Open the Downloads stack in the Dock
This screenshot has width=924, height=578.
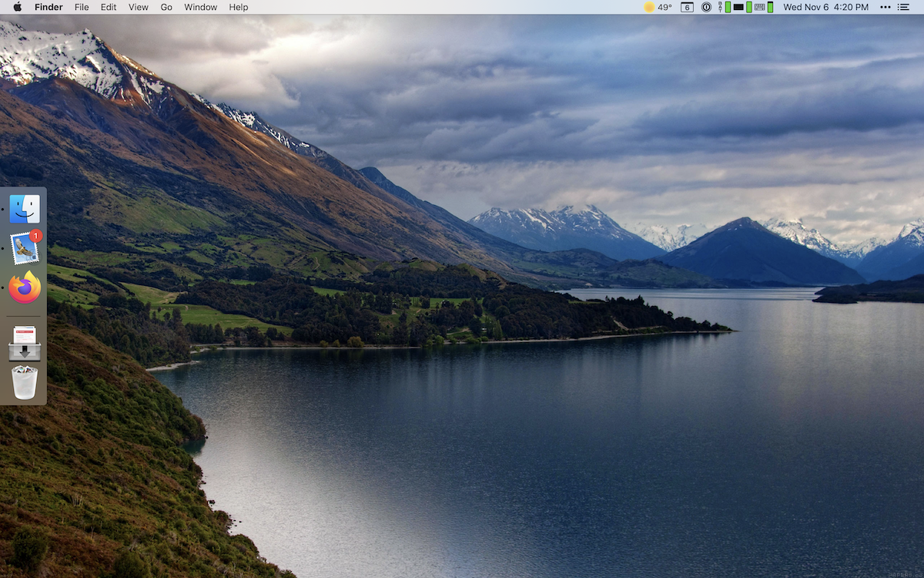(x=25, y=344)
